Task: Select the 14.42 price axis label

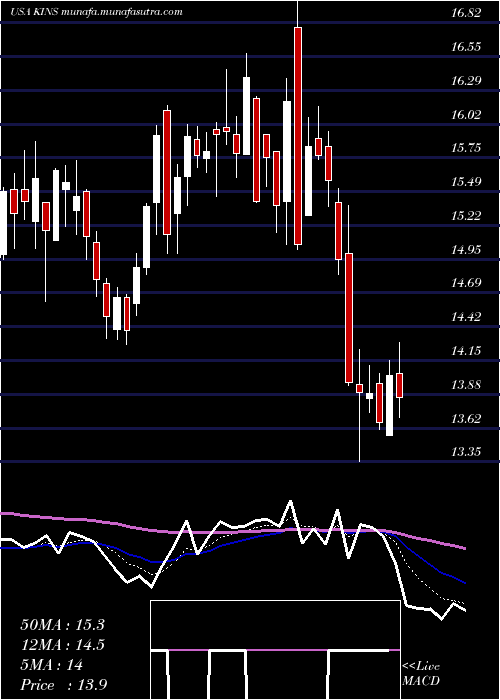Action: [x=466, y=317]
